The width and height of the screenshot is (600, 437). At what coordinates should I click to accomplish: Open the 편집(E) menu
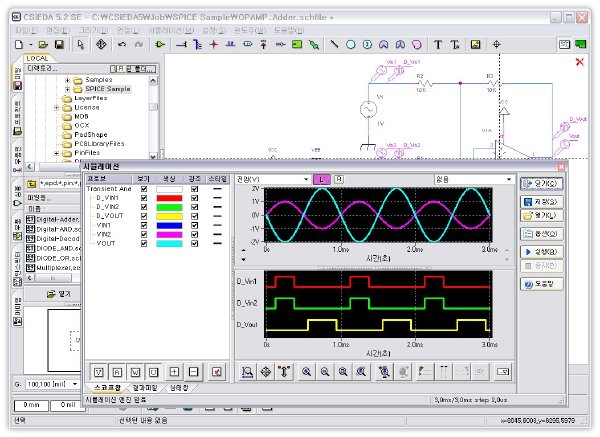(x=58, y=30)
